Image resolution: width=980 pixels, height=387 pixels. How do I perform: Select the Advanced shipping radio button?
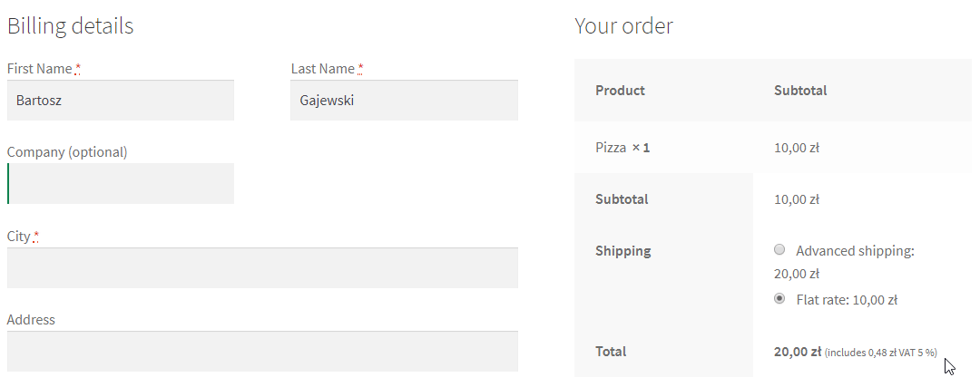tap(779, 250)
